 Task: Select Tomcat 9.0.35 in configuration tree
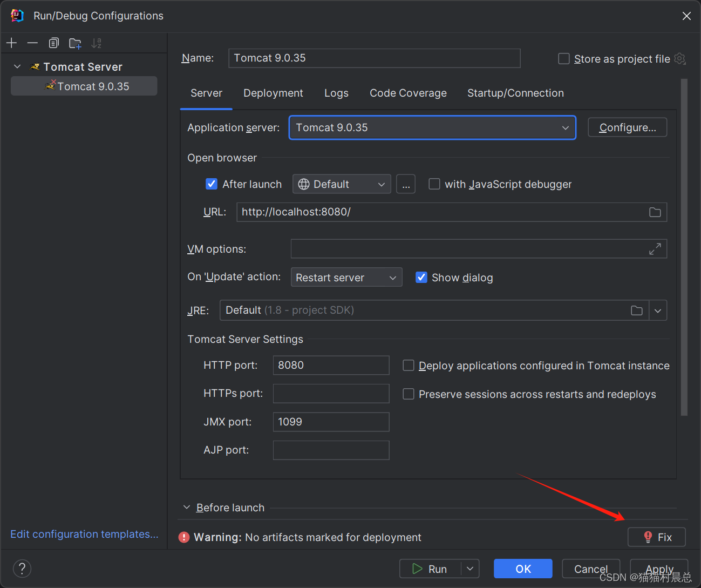point(84,86)
